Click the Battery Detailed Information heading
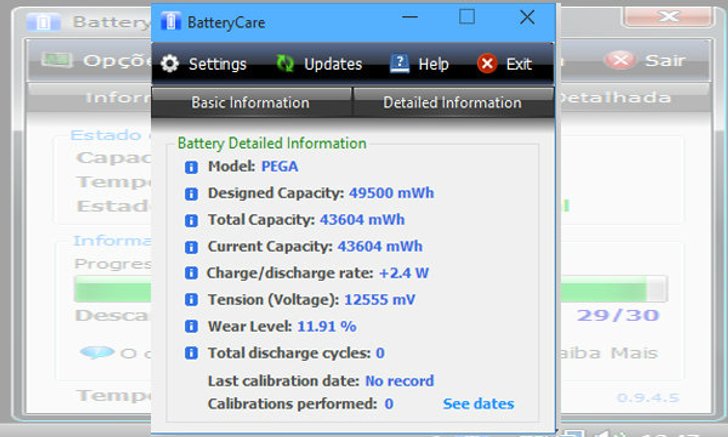Viewport: 728px width, 437px height. click(272, 143)
